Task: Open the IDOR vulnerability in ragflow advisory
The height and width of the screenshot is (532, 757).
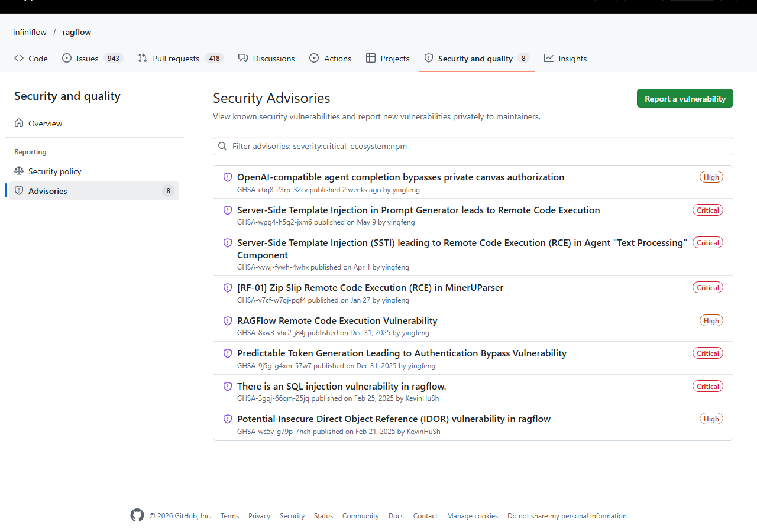Action: (x=394, y=419)
